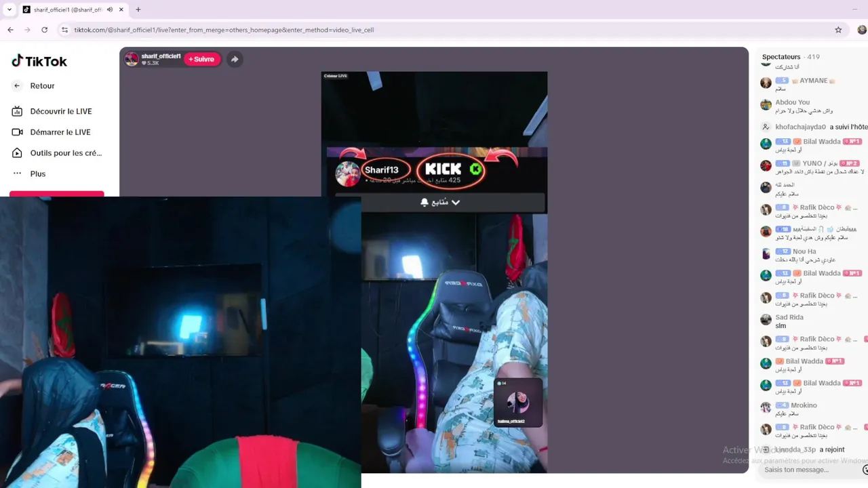Open the site information icon in the address bar
Screen dimensions: 868x488
tap(64, 30)
